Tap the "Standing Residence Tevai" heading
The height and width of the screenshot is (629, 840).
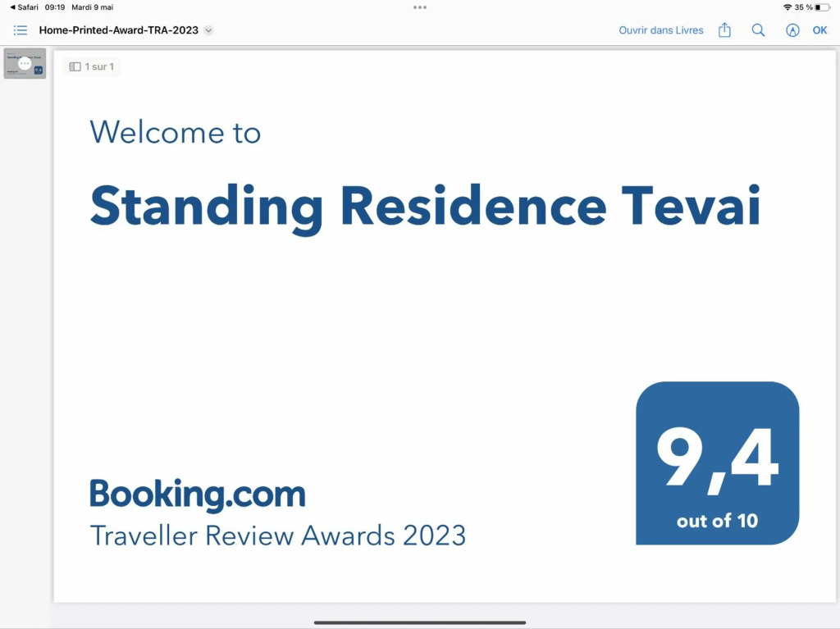[x=425, y=205]
